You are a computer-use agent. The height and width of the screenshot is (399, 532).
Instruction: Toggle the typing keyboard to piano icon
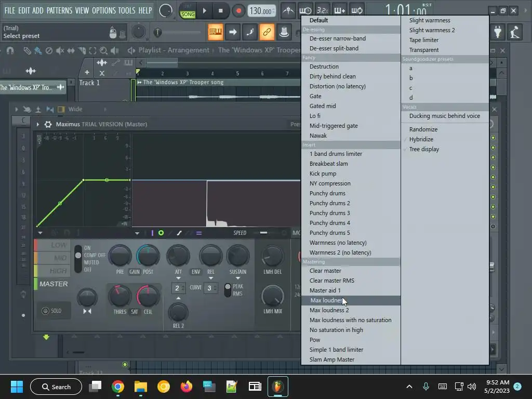tap(216, 32)
